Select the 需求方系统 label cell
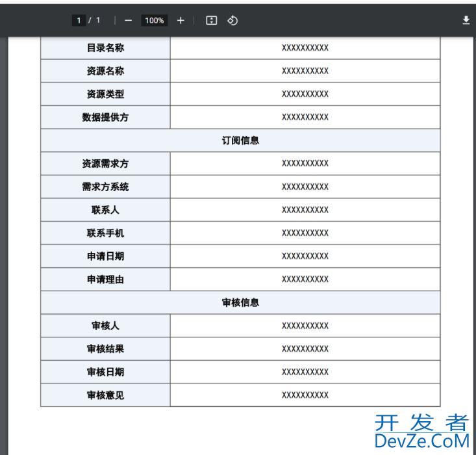 105,187
